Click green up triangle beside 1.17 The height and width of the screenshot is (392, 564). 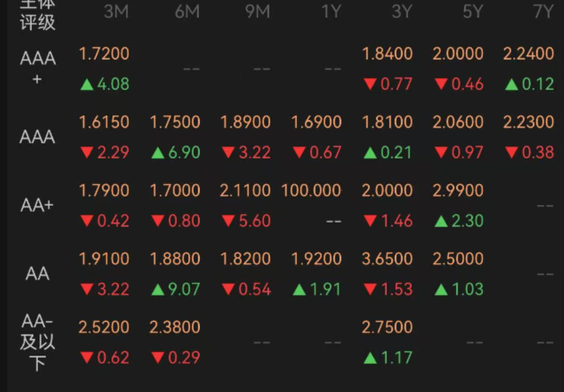370,358
